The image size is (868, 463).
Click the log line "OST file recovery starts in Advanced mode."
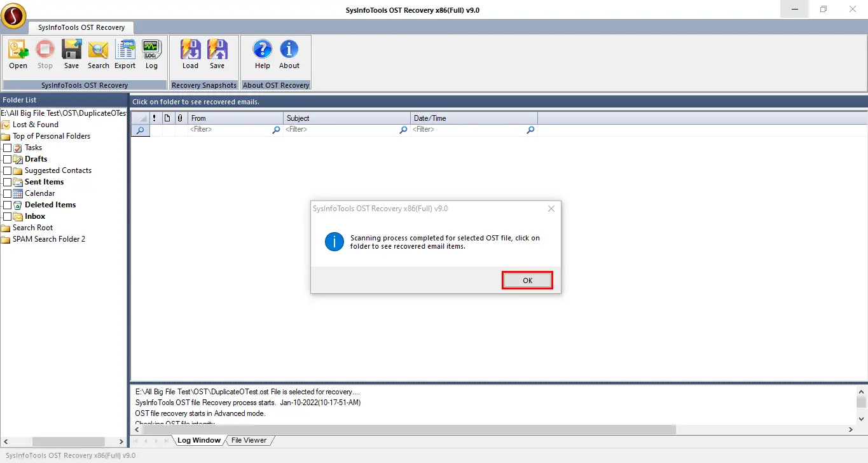(200, 413)
